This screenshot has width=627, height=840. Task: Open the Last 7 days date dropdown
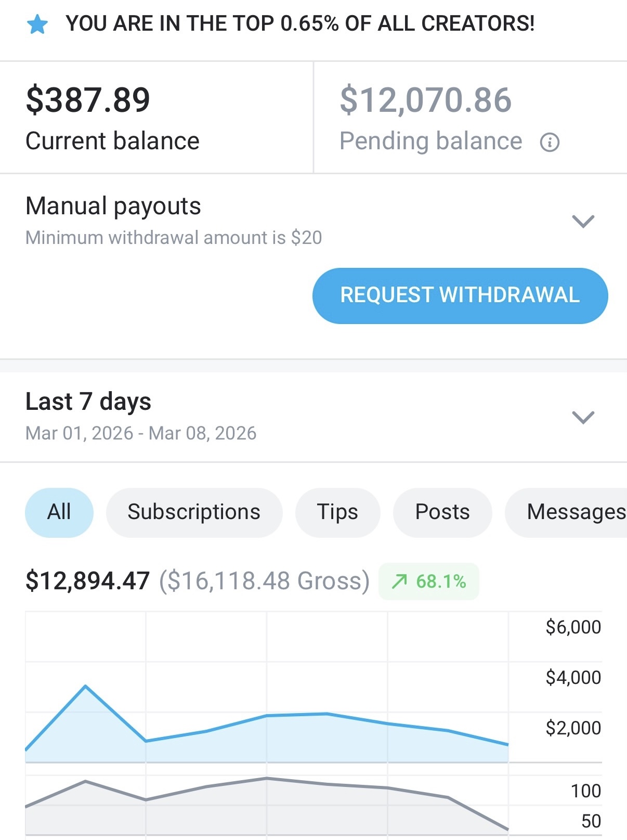click(x=583, y=417)
